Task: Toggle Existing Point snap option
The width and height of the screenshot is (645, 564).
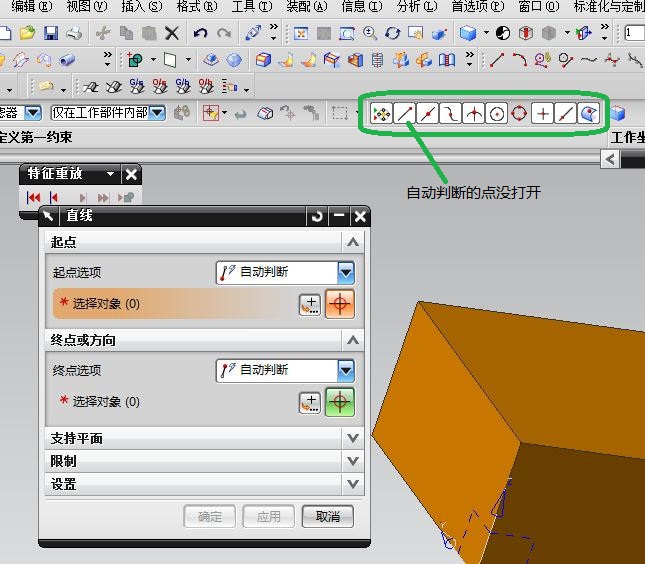Action: point(543,113)
